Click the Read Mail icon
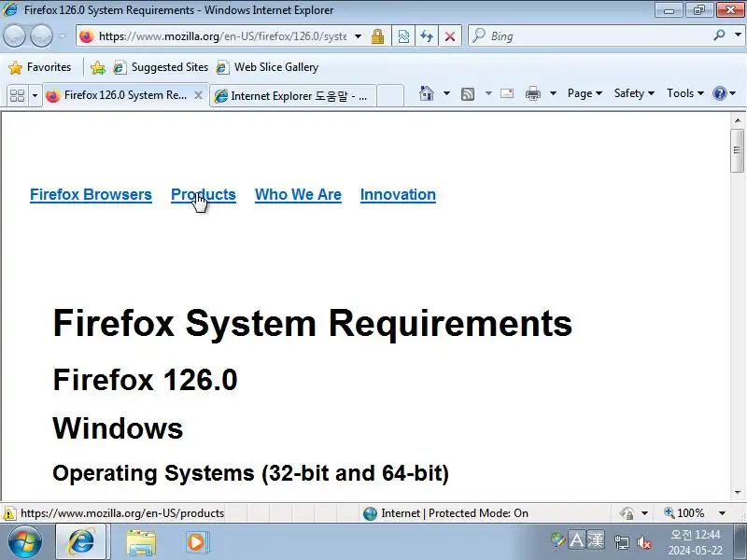Image resolution: width=747 pixels, height=560 pixels. tap(507, 93)
